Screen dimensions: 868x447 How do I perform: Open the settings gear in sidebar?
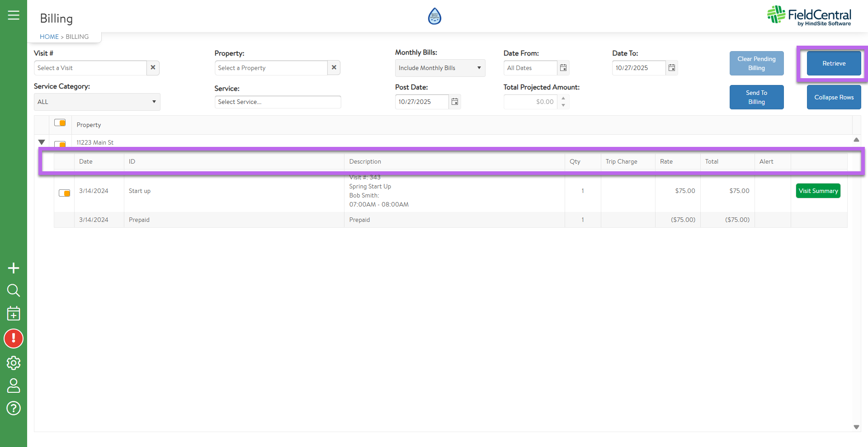coord(14,362)
